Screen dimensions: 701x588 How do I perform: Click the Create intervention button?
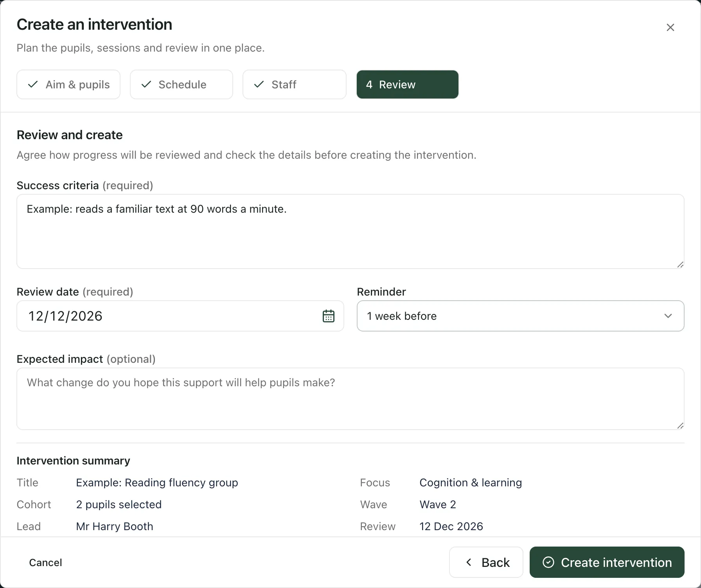tap(607, 562)
